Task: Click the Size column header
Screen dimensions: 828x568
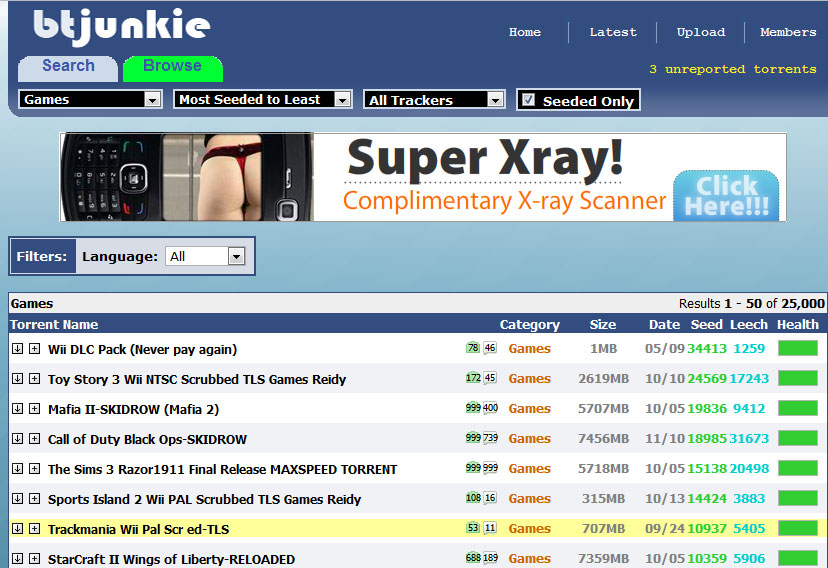Action: [603, 324]
